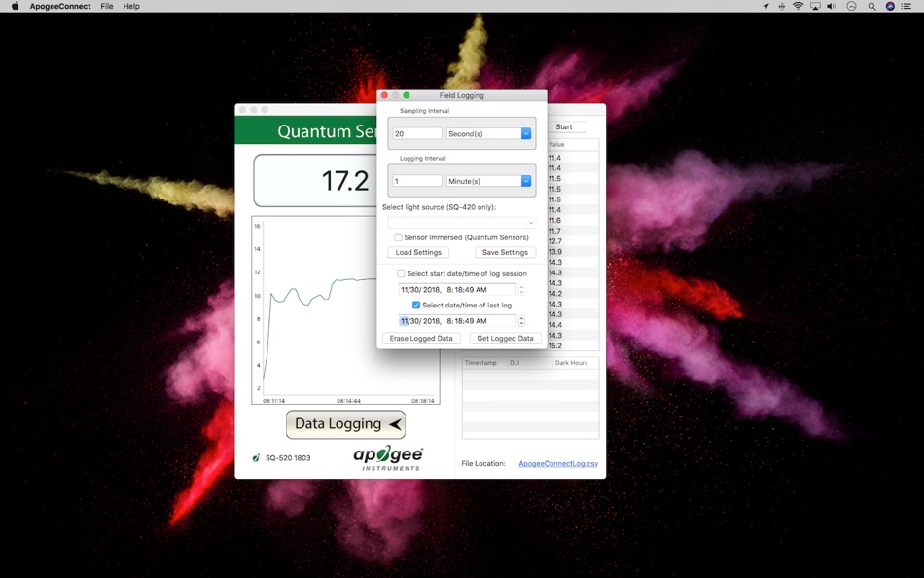Screen dimensions: 924x578
Task: Open Notification Center list icon
Action: [906, 6]
